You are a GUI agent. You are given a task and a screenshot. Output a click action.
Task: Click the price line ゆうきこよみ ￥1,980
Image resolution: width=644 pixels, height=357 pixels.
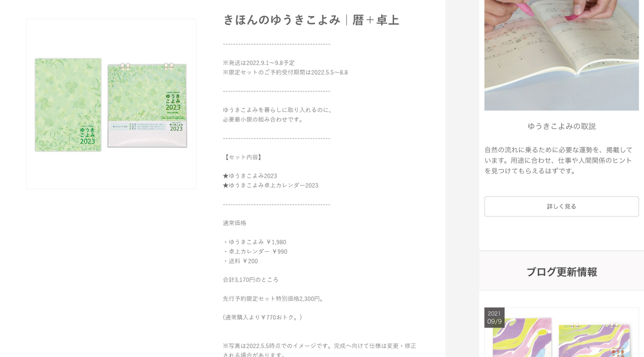click(255, 242)
